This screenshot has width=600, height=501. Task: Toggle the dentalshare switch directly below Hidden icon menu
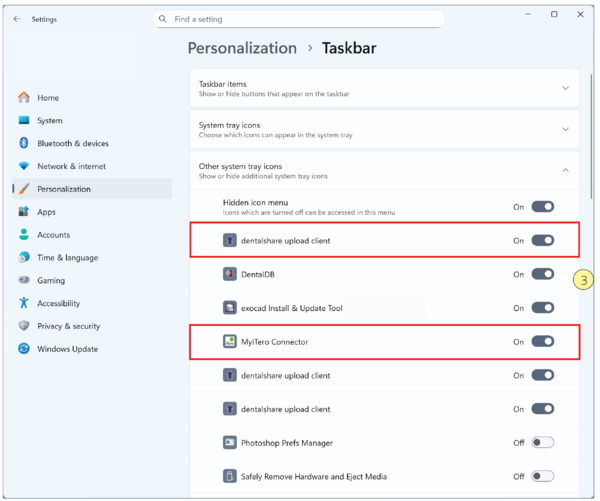point(543,240)
